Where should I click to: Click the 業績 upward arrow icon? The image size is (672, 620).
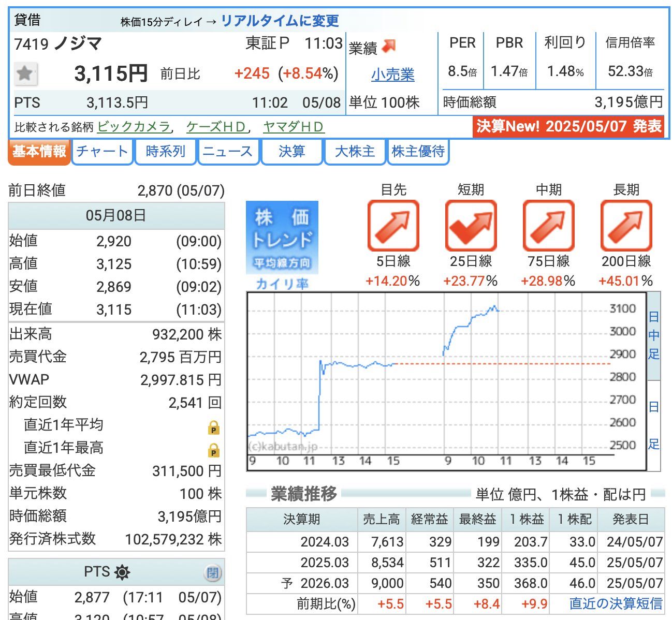click(x=389, y=47)
